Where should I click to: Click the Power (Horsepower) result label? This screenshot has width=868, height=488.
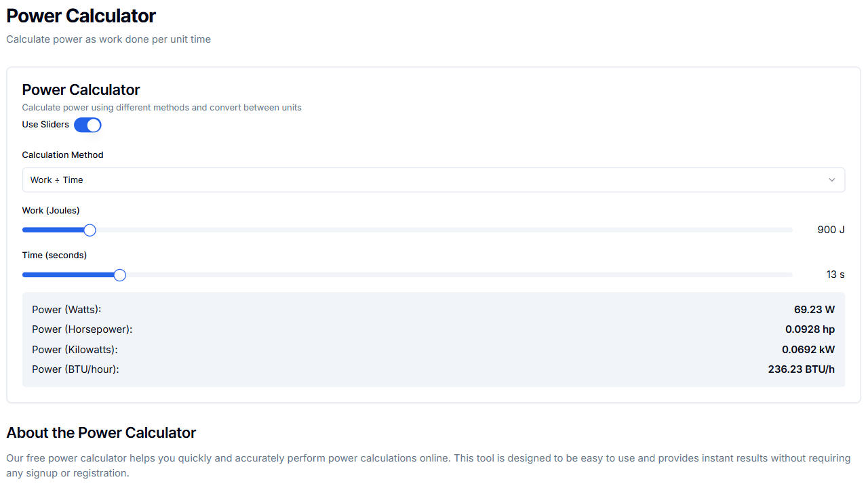tap(82, 329)
